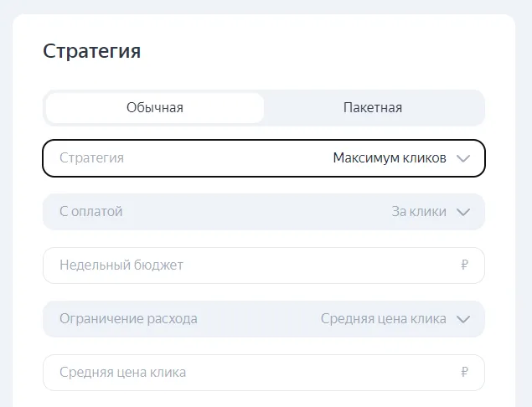Open the С оплатой dropdown

[x=264, y=212]
